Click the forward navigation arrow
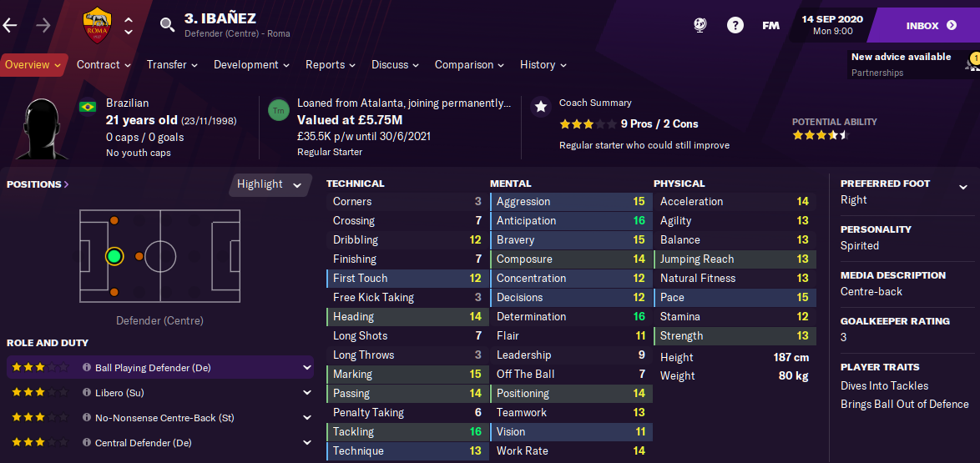 click(43, 25)
